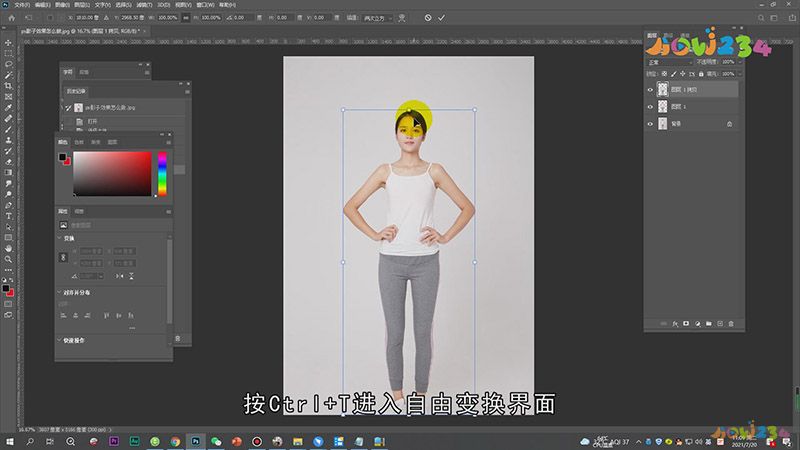Select the Hand tool

[8, 248]
